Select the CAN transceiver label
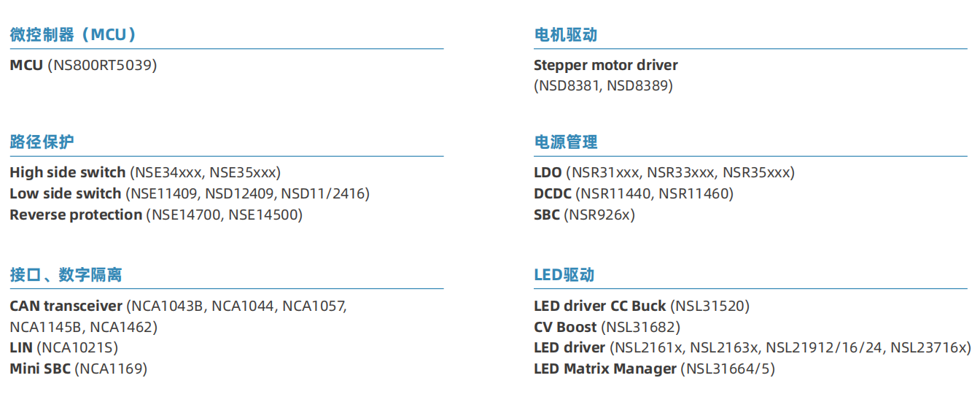The image size is (980, 405). coord(66,306)
